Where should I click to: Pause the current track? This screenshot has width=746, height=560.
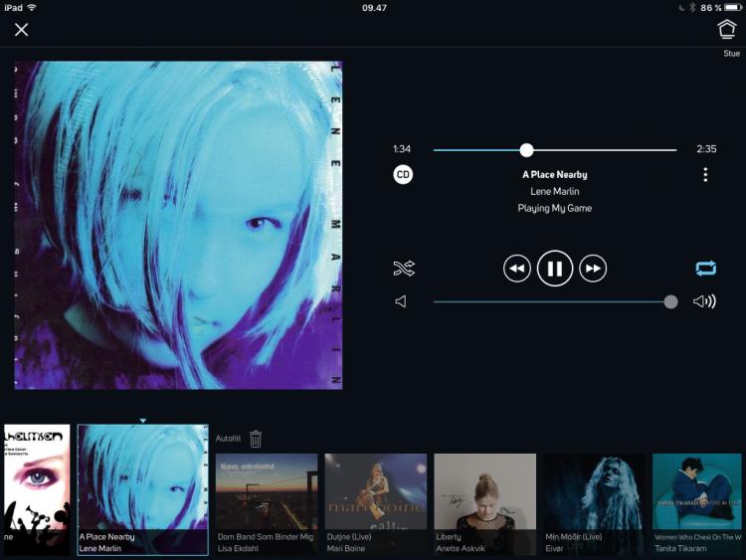555,269
